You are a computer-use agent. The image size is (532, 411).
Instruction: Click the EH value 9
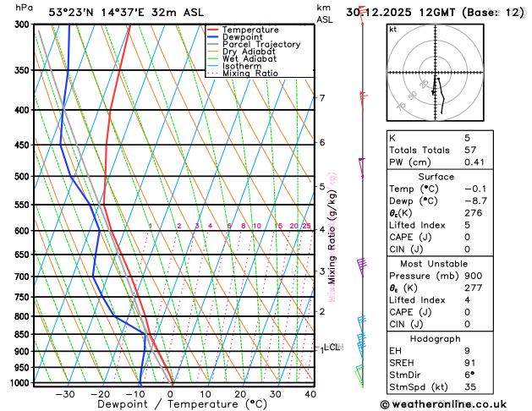(467, 351)
